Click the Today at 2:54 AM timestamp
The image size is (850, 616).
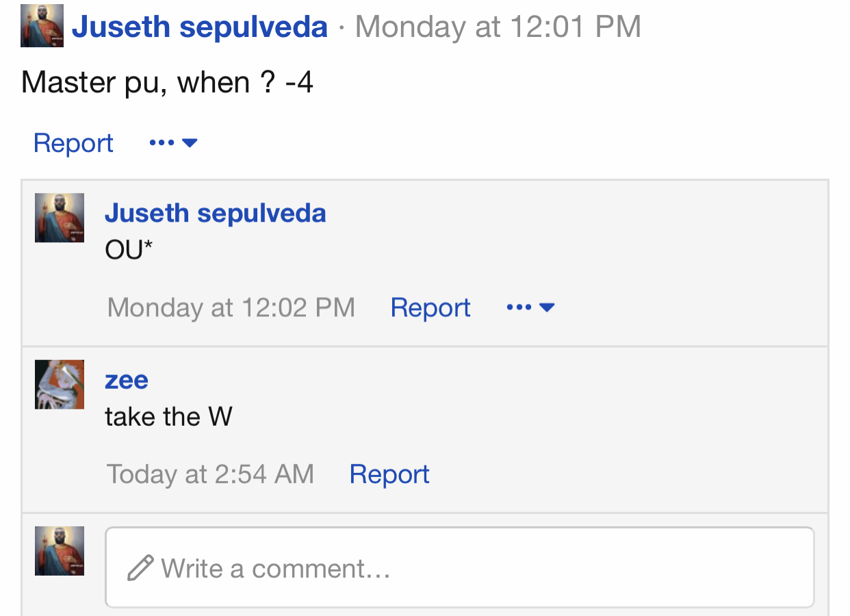coord(210,474)
